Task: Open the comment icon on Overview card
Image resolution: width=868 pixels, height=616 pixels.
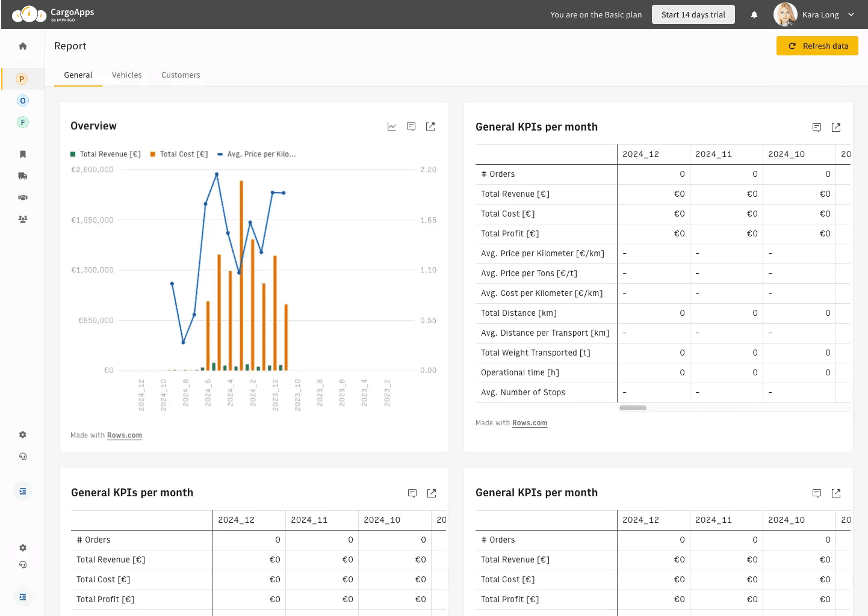Action: pyautogui.click(x=411, y=126)
